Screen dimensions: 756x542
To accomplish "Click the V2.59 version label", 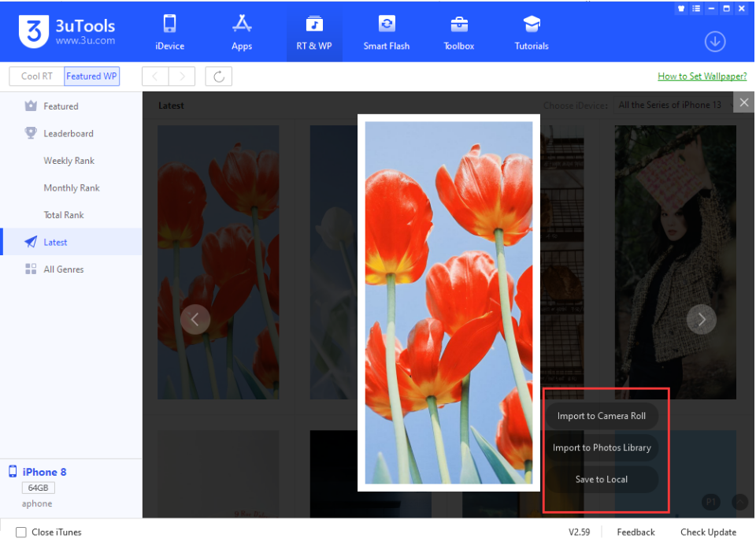I will tap(579, 532).
